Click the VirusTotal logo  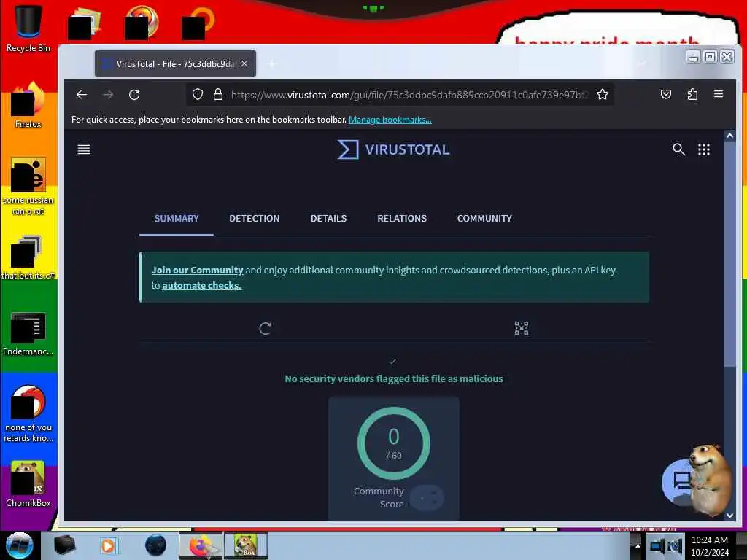pyautogui.click(x=393, y=149)
